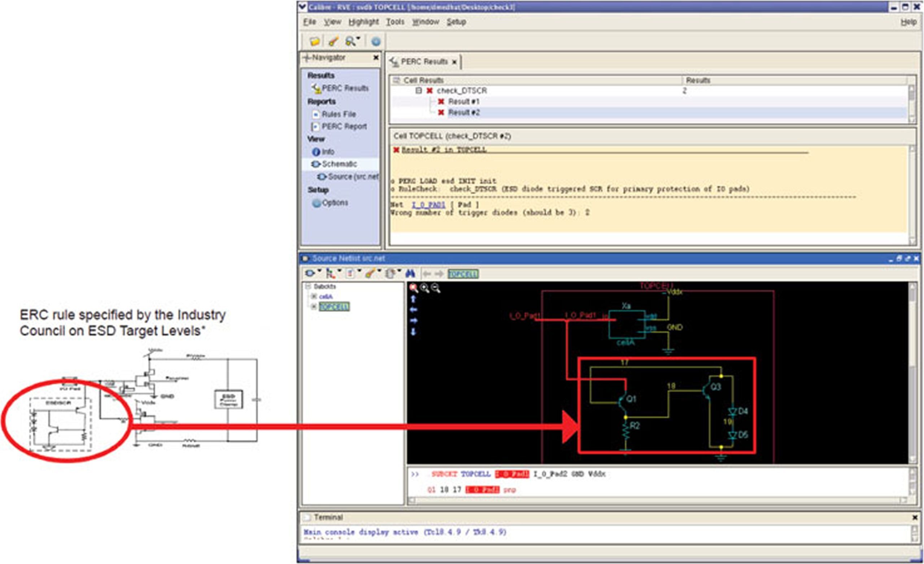The height and width of the screenshot is (564, 924).
Task: Click the binoculars find icon in netlist toolbar
Action: 410,274
